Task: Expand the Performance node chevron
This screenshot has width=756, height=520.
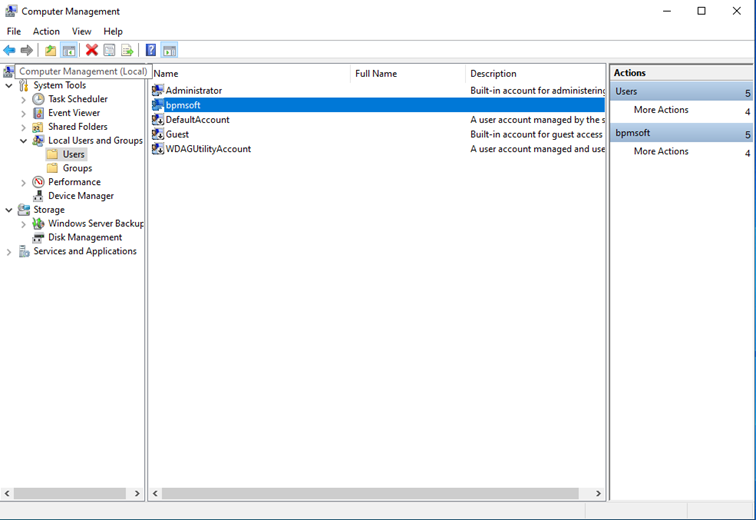Action: tap(23, 183)
